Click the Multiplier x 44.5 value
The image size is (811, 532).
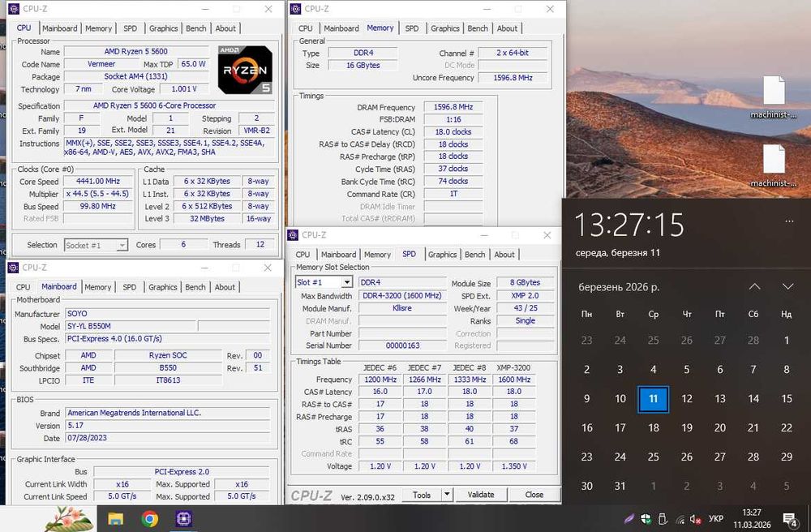[98, 193]
